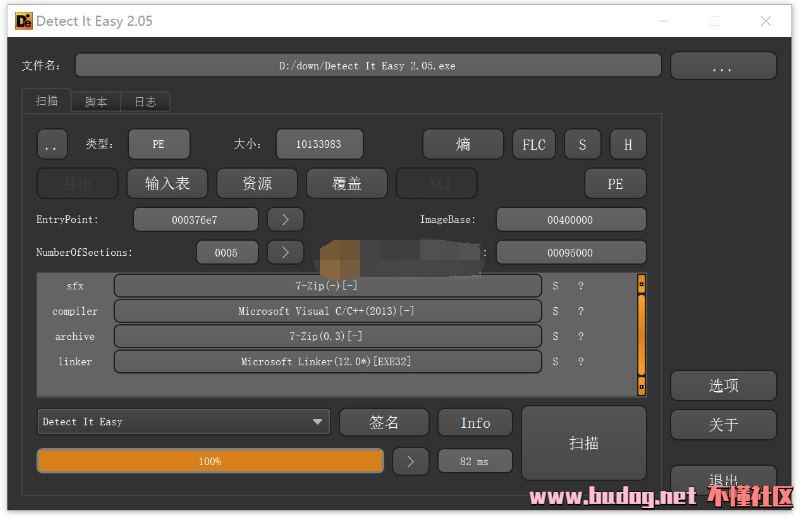The image size is (803, 517).
Task: Click the FLC button
Action: [x=534, y=145]
